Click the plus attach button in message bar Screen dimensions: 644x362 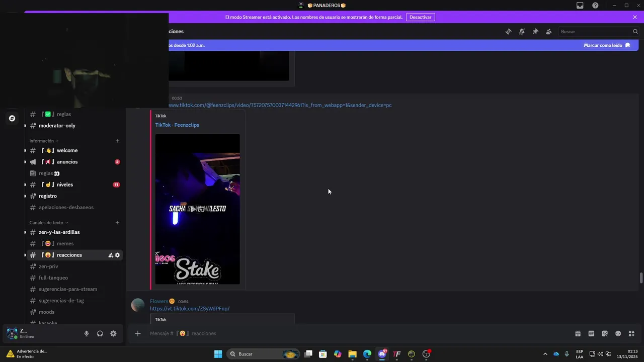pyautogui.click(x=138, y=333)
